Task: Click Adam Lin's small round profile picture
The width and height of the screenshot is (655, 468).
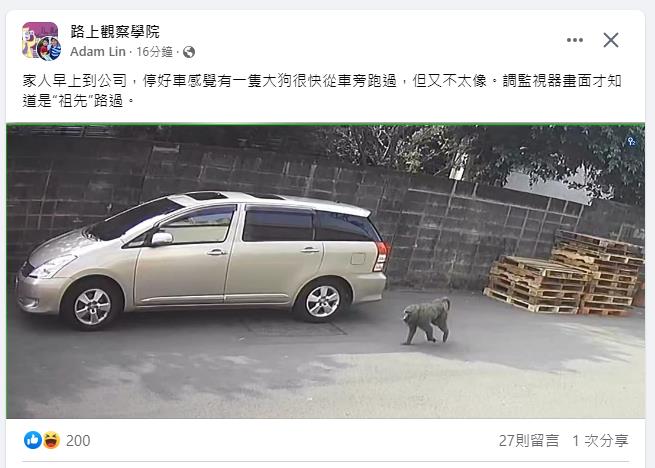Action: click(x=49, y=48)
